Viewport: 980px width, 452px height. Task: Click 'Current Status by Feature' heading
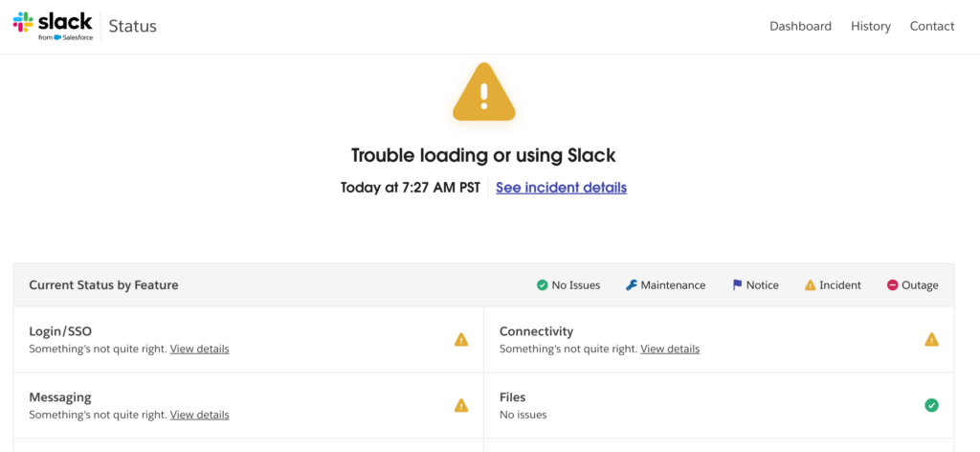pyautogui.click(x=103, y=285)
